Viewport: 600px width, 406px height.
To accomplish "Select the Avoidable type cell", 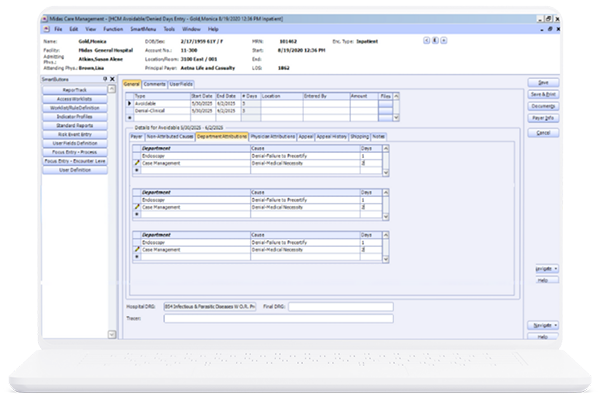I will (162, 103).
